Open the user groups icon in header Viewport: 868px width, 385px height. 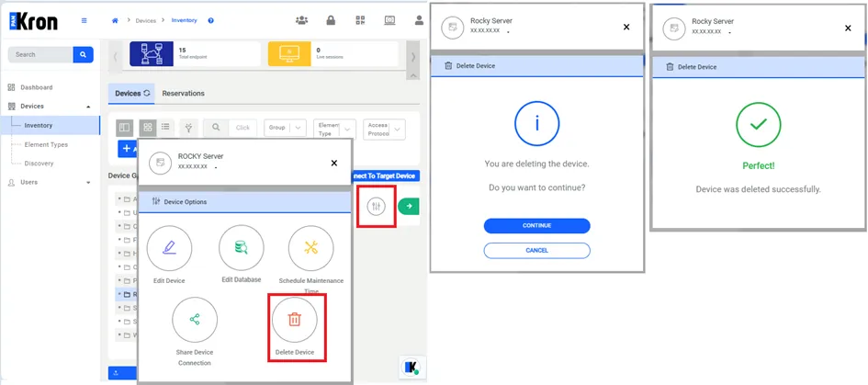(301, 20)
